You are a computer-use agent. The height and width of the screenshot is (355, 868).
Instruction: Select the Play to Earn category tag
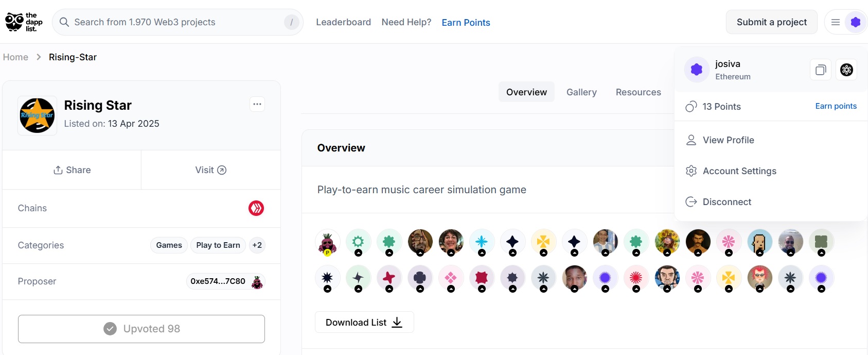(x=218, y=245)
